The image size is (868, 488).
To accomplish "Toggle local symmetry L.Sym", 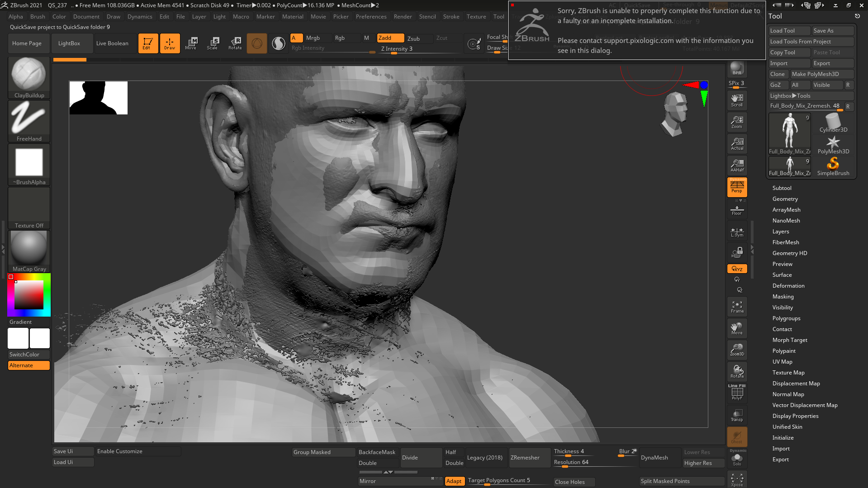I will click(x=737, y=232).
